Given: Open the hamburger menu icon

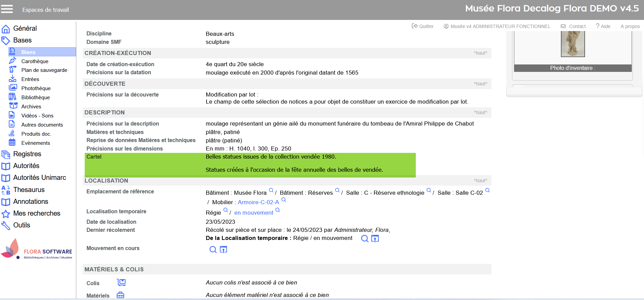Looking at the screenshot, I should [7, 9].
